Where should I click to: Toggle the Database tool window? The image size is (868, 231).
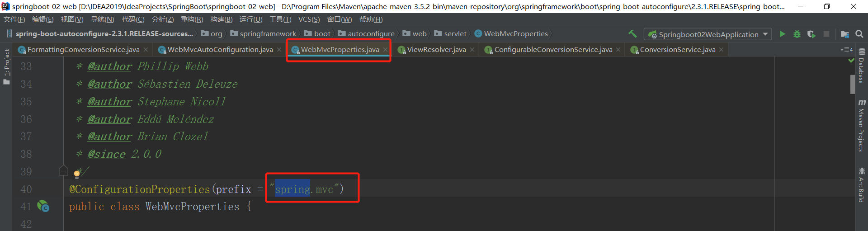click(x=862, y=66)
